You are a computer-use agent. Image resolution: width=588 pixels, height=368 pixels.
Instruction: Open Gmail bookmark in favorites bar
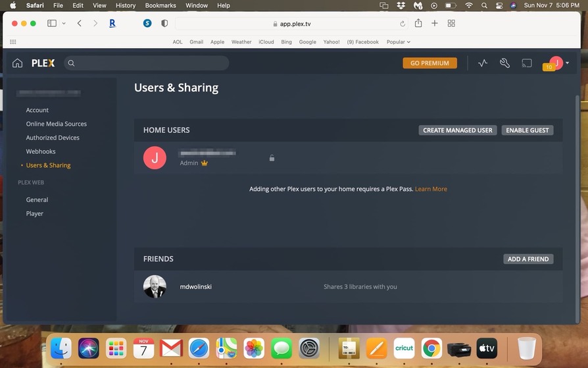click(196, 42)
